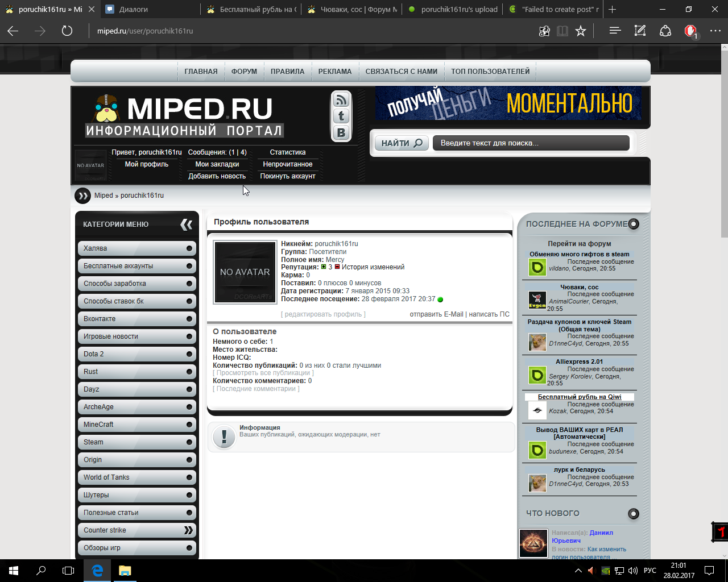Open the Статистика link
This screenshot has height=582, width=728.
[x=288, y=152]
